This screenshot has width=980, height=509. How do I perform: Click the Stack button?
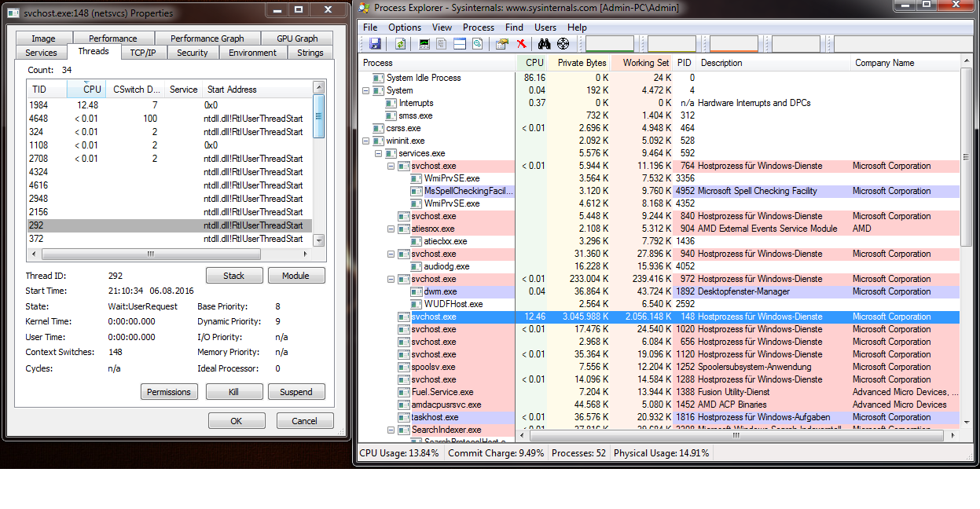(234, 276)
